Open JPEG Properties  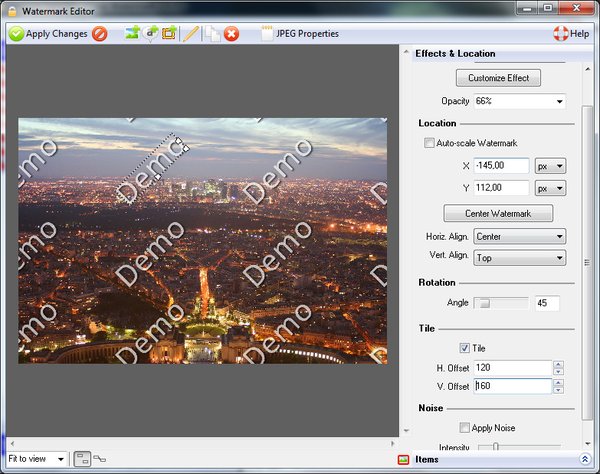click(x=299, y=34)
